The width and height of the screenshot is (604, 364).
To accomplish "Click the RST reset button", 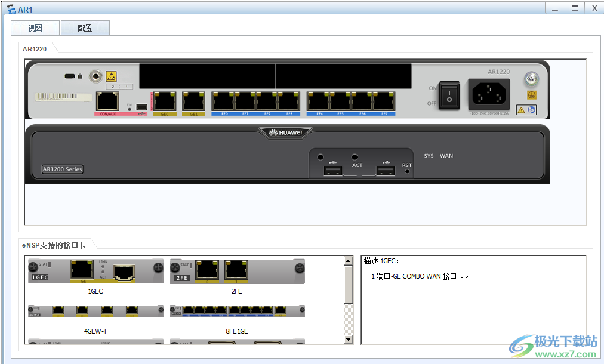I will (x=407, y=171).
